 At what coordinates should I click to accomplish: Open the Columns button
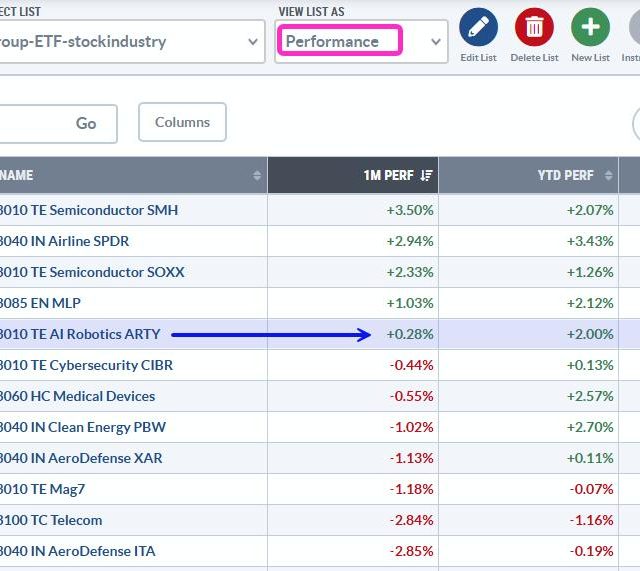click(182, 122)
